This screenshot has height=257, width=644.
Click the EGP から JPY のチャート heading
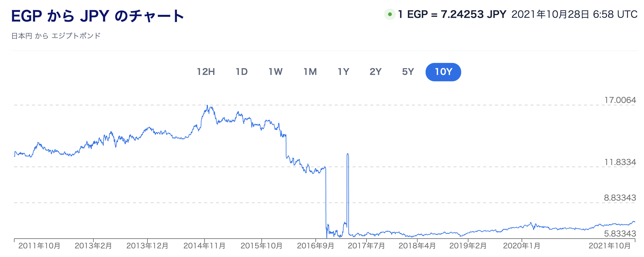pyautogui.click(x=98, y=16)
